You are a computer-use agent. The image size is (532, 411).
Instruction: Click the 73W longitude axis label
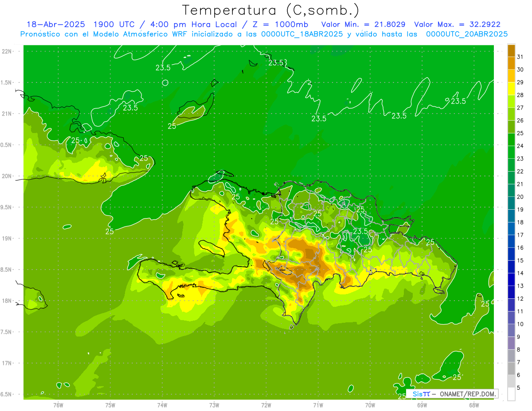pos(214,405)
